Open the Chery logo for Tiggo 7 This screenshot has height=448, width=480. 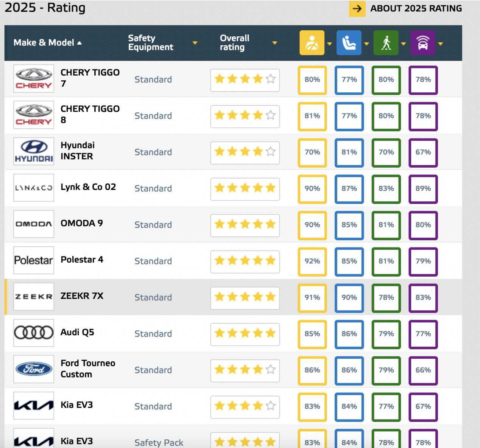tap(34, 79)
